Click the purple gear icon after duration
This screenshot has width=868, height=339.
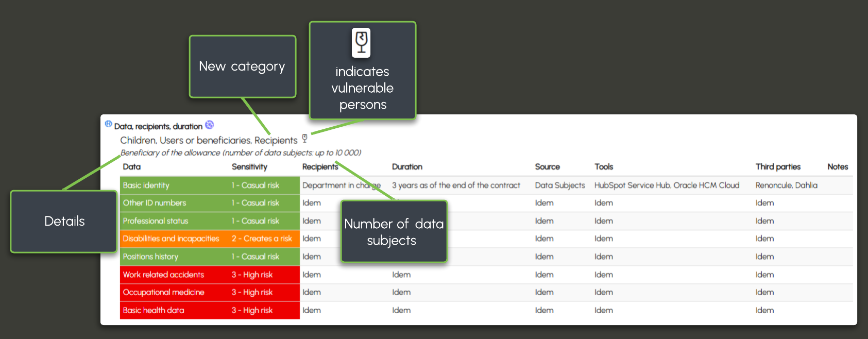coord(209,125)
